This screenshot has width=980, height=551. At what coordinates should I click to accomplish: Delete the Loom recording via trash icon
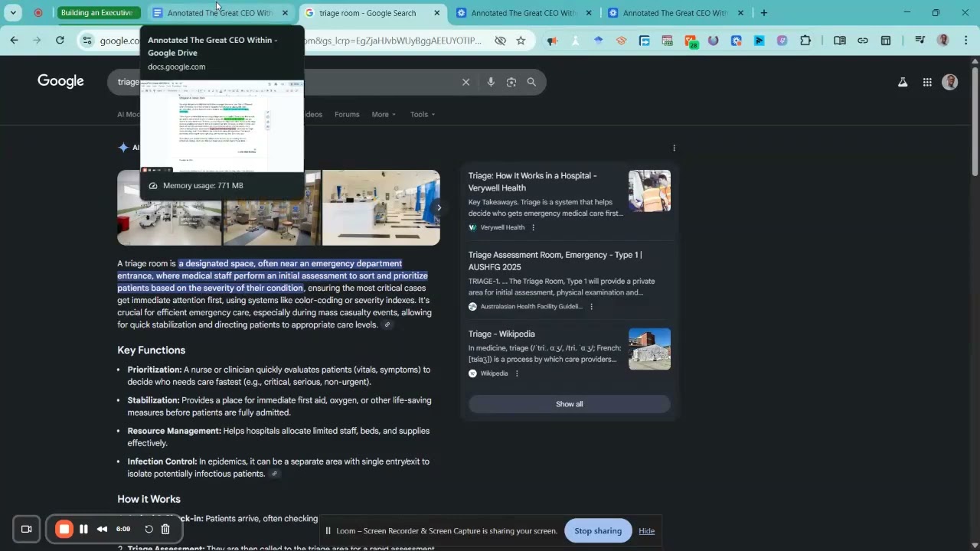click(x=165, y=529)
